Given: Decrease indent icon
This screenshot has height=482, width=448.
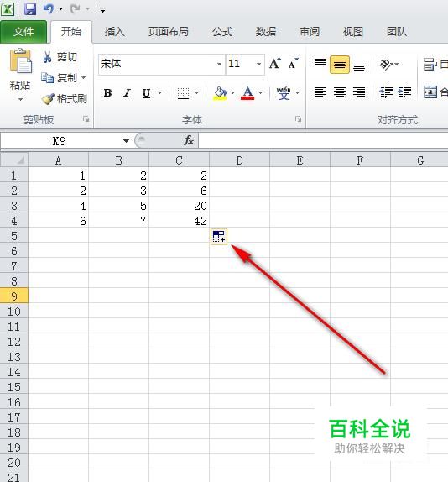Looking at the screenshot, I should point(386,92).
